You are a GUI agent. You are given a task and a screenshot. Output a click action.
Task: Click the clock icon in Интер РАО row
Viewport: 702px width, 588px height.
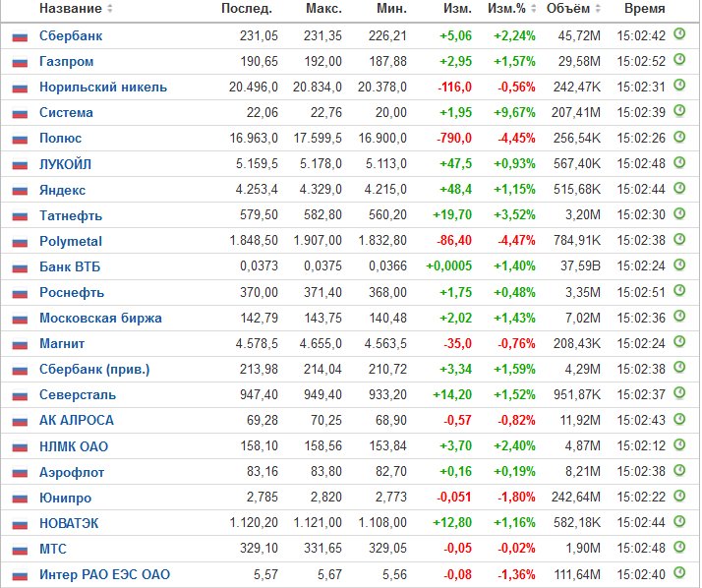point(679,572)
